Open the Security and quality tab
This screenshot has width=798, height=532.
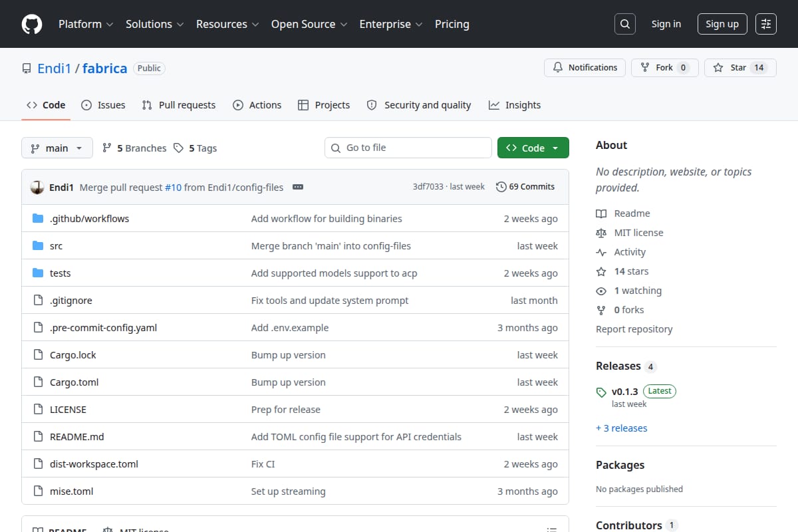(x=419, y=105)
